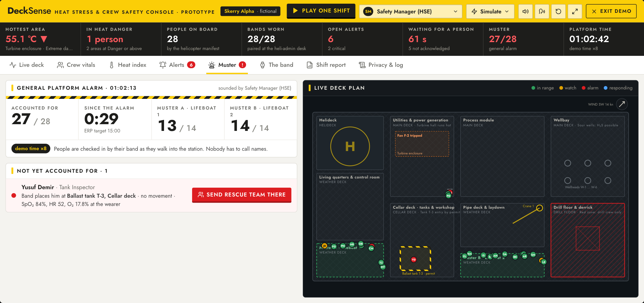Click the Skerry Alpha fictional platform badge
Screen dimensions: 644x303
point(250,11)
